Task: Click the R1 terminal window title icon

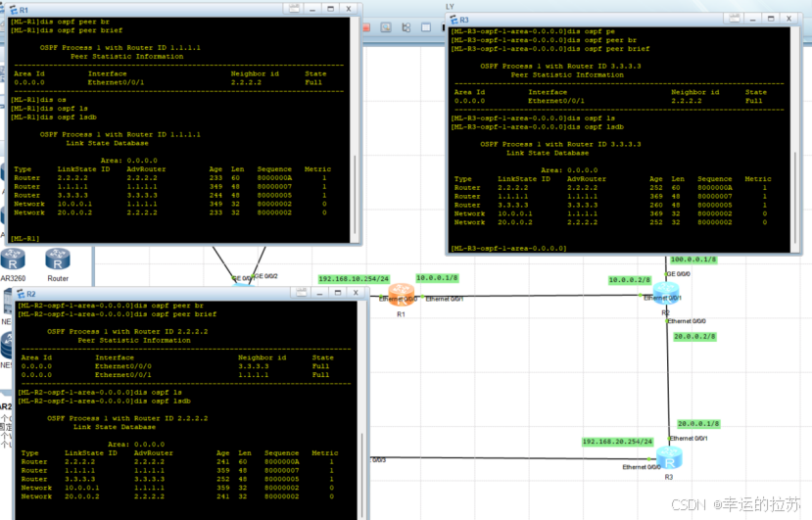Action: pyautogui.click(x=14, y=10)
